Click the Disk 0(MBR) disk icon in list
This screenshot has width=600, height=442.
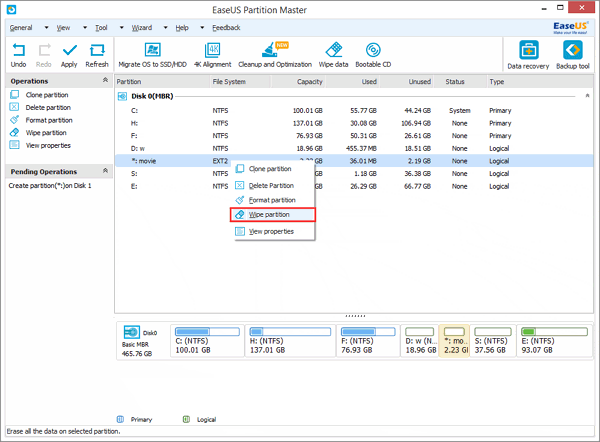tap(122, 96)
